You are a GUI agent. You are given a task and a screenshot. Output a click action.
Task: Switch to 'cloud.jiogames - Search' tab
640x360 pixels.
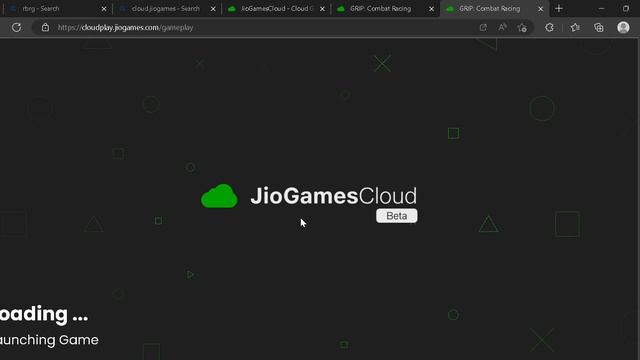tap(166, 9)
